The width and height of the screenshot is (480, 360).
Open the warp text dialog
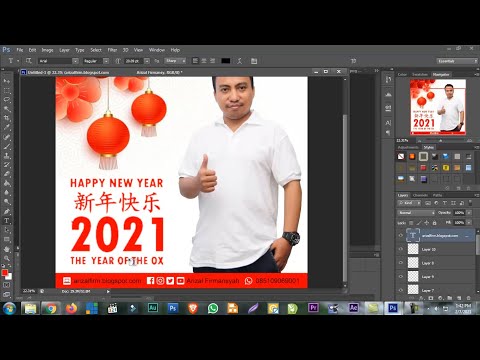coord(239,61)
